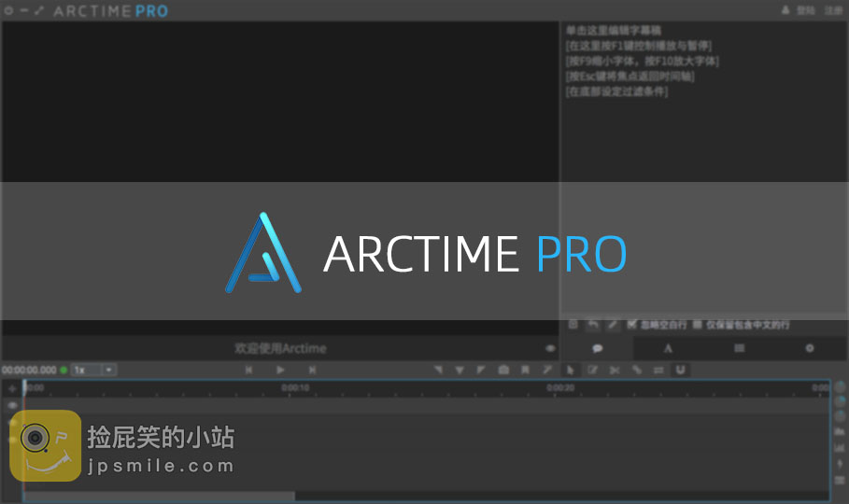This screenshot has width=849, height=504.
Task: Click the 注册 register link
Action: point(832,10)
